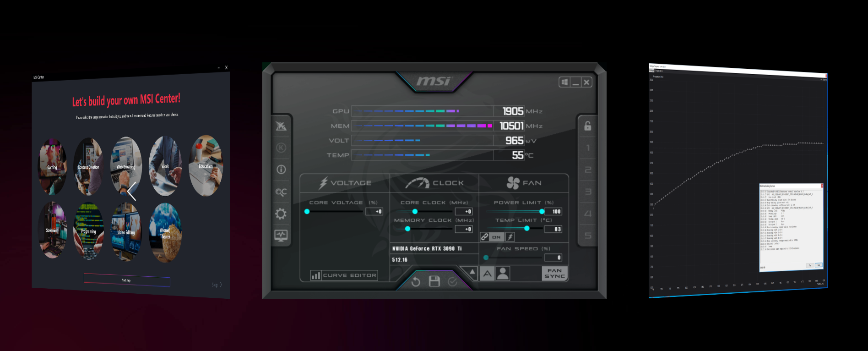
Task: Select Education scenario in MSI Center
Action: (x=206, y=166)
